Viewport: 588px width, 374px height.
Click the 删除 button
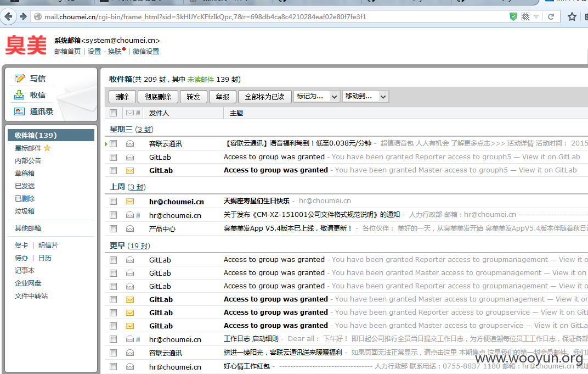(x=122, y=97)
